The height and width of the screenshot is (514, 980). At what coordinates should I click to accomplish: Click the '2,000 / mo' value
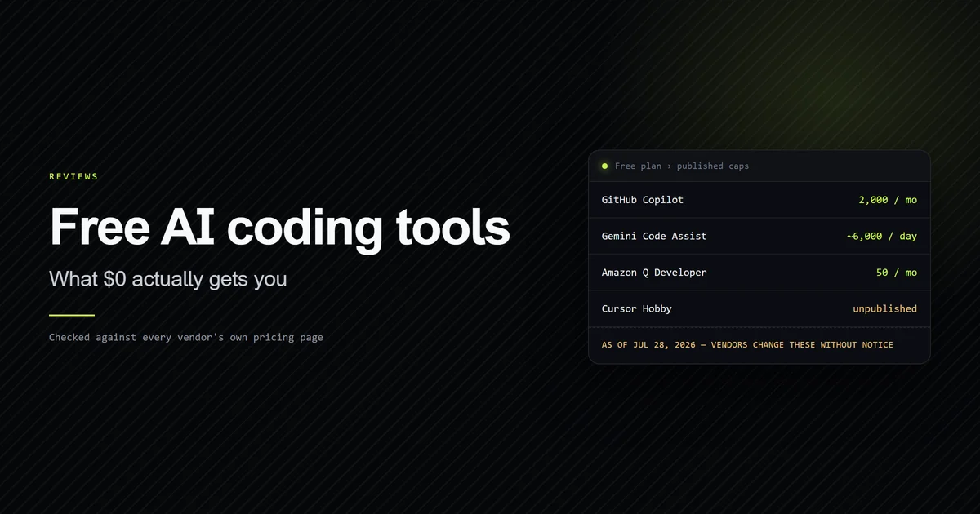click(888, 200)
